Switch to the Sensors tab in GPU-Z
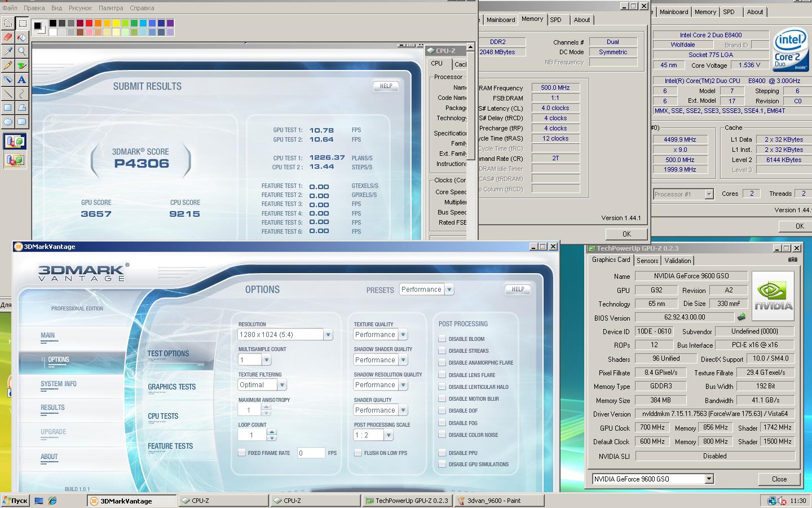 (x=647, y=260)
